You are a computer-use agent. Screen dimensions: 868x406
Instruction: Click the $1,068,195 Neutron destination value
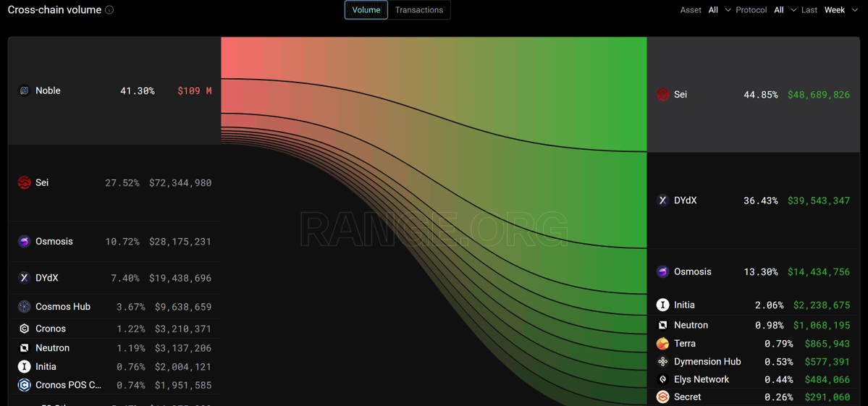[x=821, y=325]
